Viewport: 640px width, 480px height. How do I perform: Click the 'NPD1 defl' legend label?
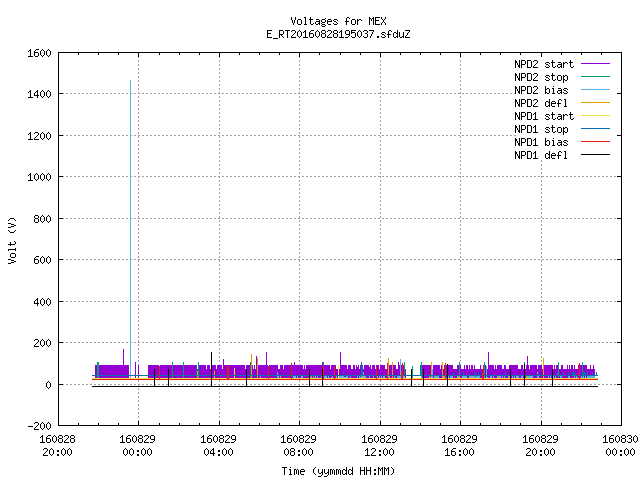[x=541, y=155]
